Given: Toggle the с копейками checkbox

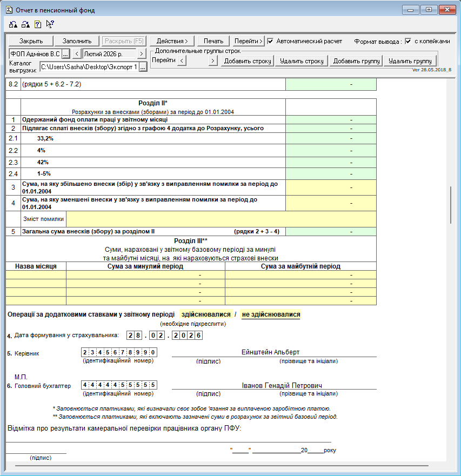Looking at the screenshot, I should (x=408, y=41).
